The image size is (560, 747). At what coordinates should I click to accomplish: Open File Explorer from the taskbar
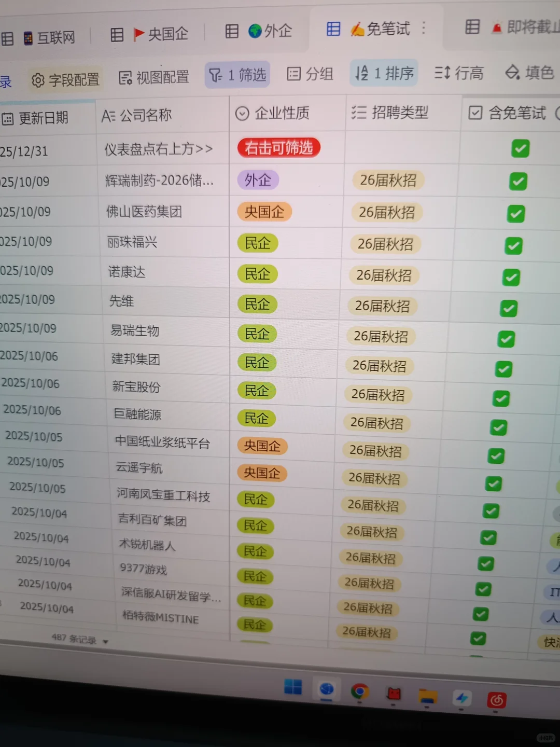[x=428, y=697]
